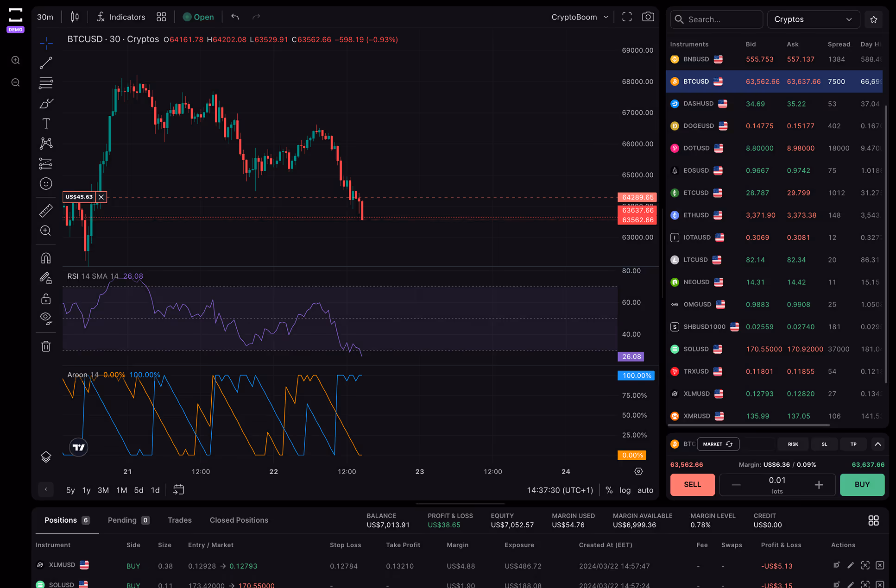Open the chart patterns tool

(x=46, y=143)
